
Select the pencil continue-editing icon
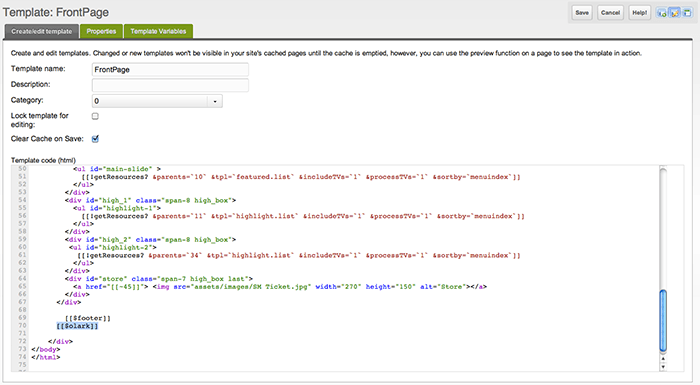pyautogui.click(x=674, y=13)
